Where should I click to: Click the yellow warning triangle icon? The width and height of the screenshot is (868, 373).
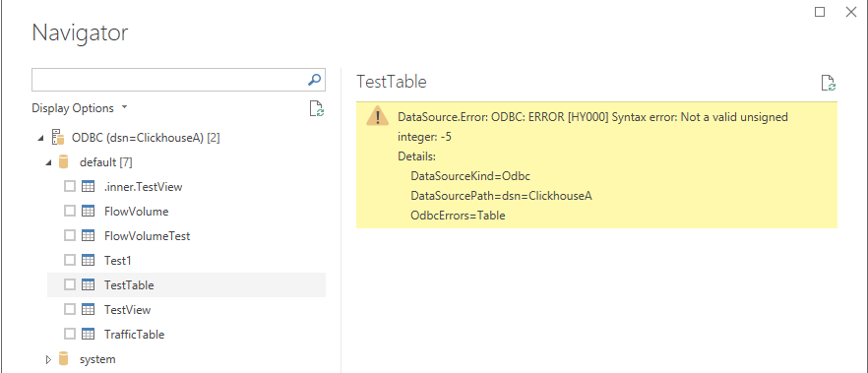coord(378,117)
